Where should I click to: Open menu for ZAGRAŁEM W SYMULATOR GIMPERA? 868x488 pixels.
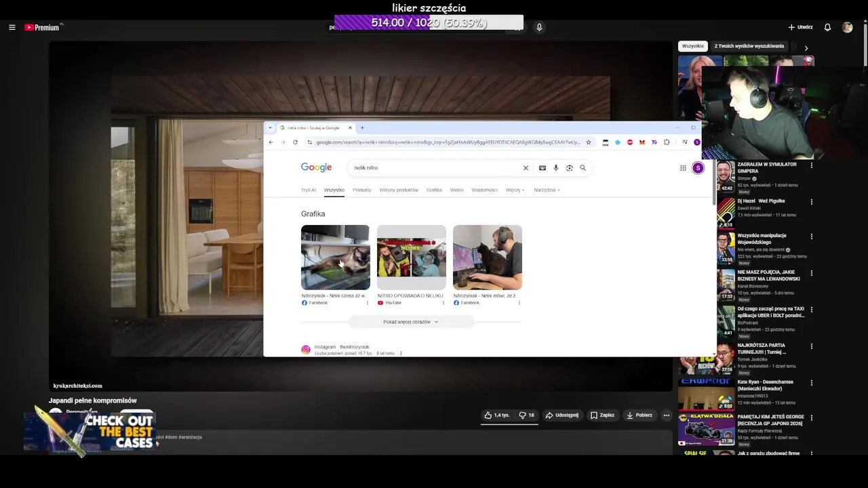[x=811, y=165]
